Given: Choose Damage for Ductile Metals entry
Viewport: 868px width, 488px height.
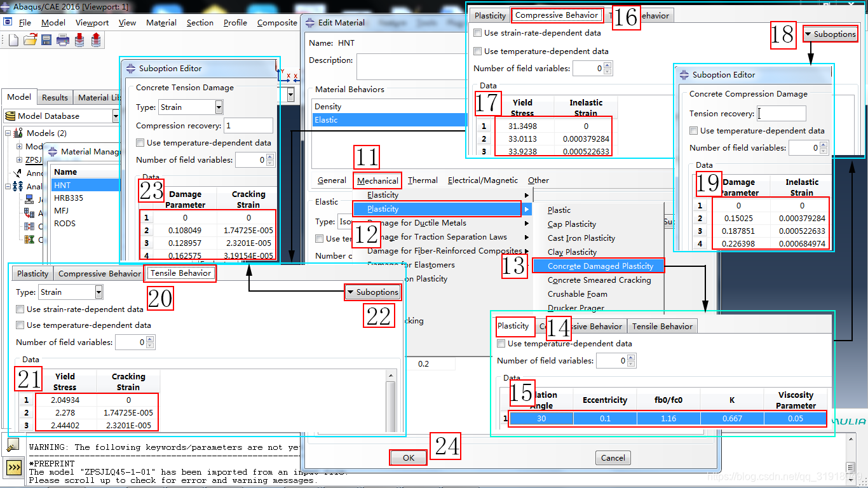Looking at the screenshot, I should (x=417, y=223).
